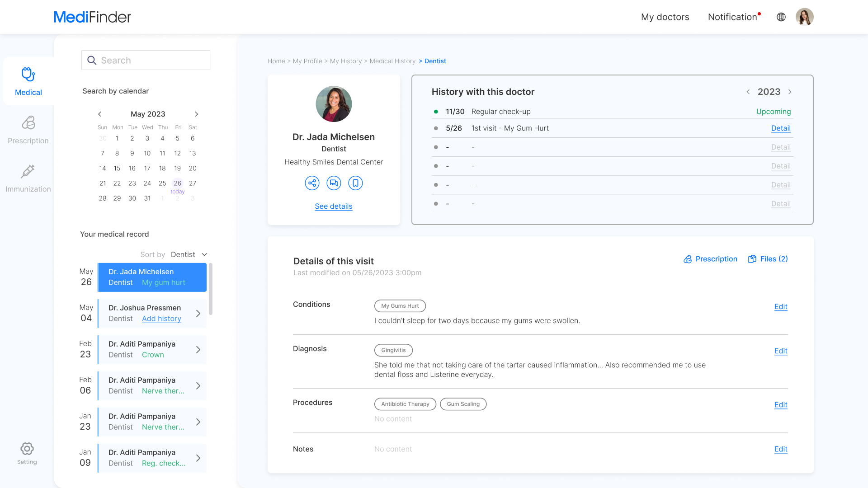Edit the Diagnosis section
868x488 pixels.
click(x=781, y=351)
